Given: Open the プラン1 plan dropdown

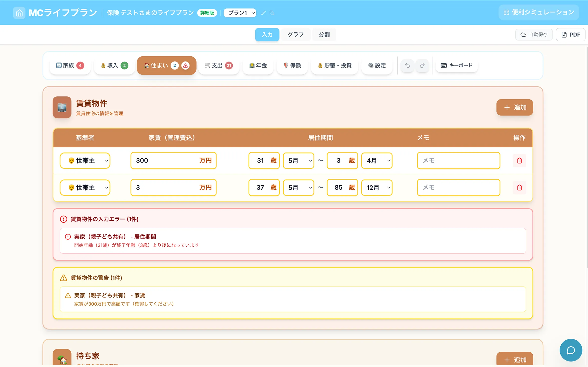Looking at the screenshot, I should pyautogui.click(x=240, y=13).
